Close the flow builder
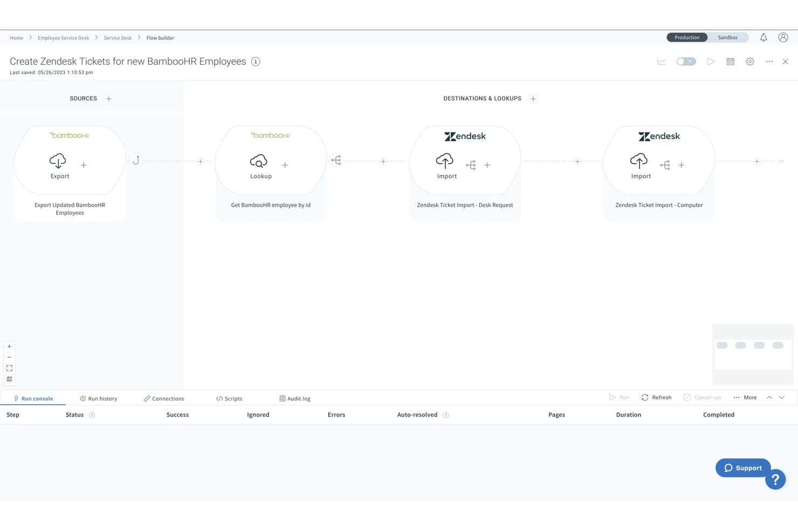798x532 pixels. tap(786, 61)
